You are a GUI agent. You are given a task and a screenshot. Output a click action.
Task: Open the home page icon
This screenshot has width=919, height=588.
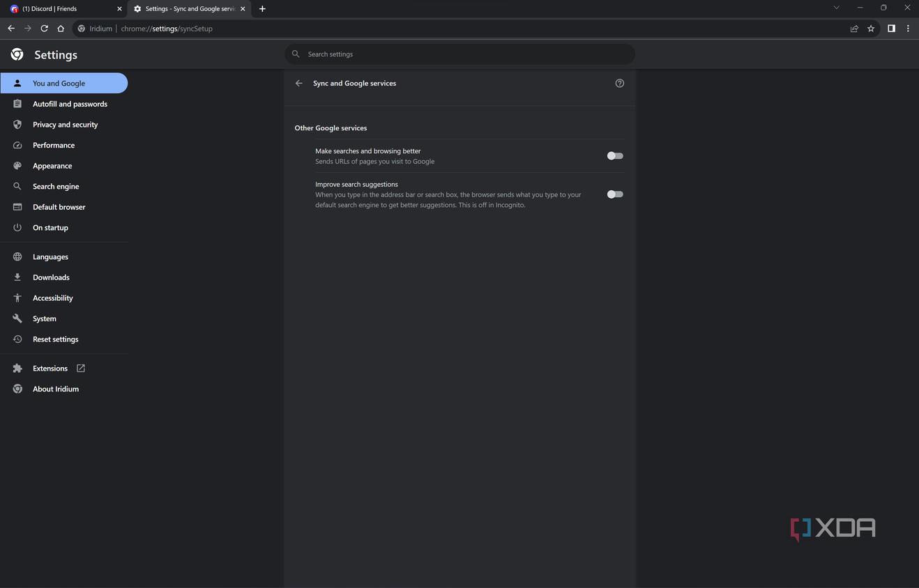pos(61,29)
